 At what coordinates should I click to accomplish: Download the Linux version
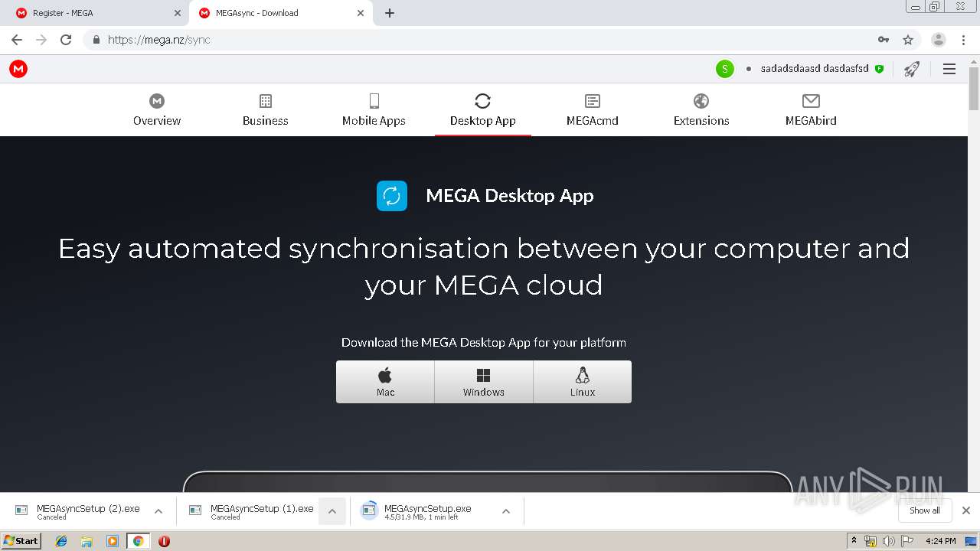pyautogui.click(x=583, y=382)
